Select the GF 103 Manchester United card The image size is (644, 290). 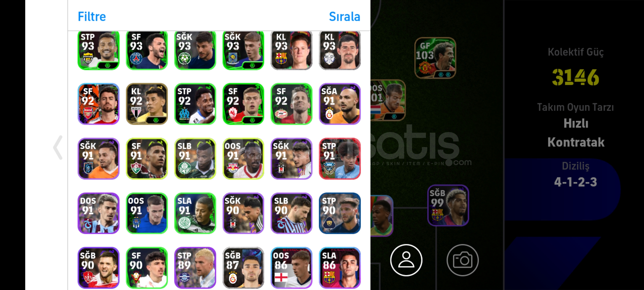[x=435, y=58]
